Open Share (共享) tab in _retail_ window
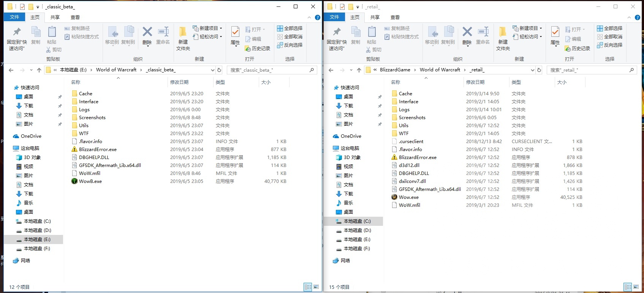Image resolution: width=644 pixels, height=293 pixels. pos(375,17)
